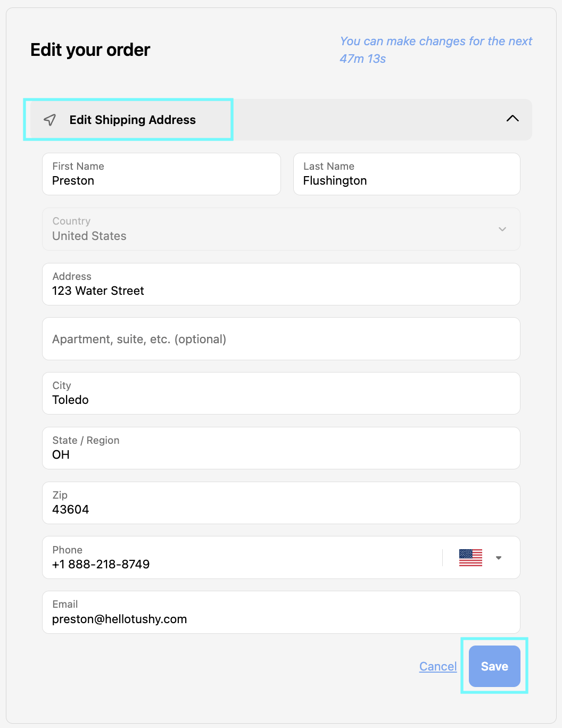Click the City field containing Toledo

pyautogui.click(x=281, y=394)
